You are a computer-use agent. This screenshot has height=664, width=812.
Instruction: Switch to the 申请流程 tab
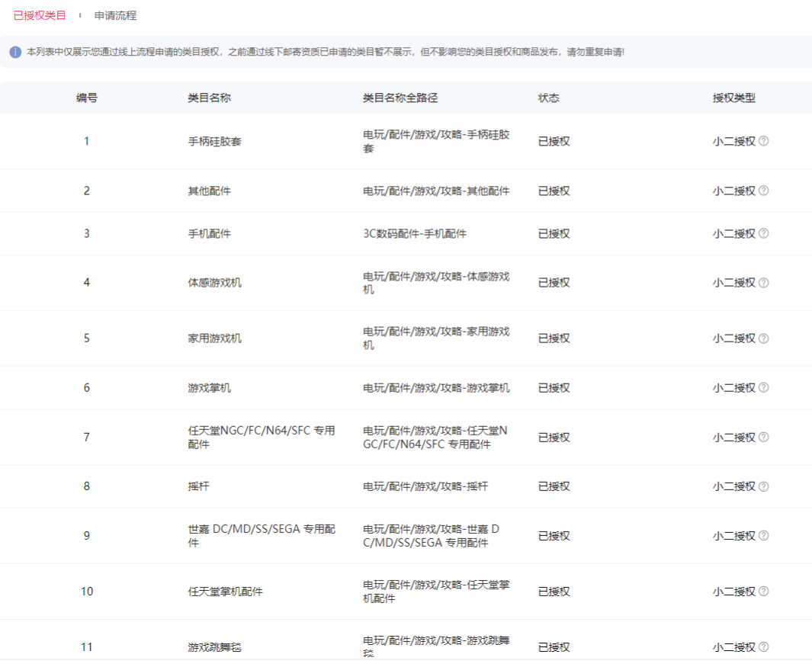click(115, 15)
